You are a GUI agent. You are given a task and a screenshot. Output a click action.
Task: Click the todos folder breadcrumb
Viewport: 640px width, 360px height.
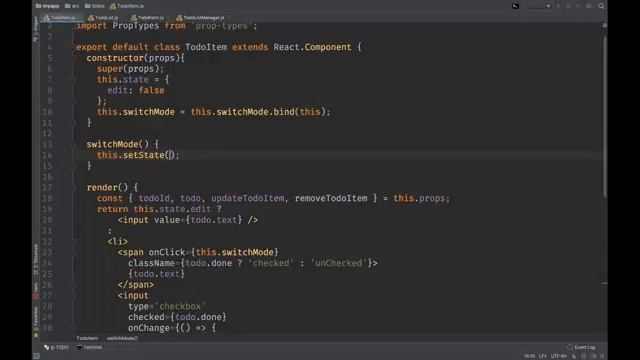click(95, 6)
